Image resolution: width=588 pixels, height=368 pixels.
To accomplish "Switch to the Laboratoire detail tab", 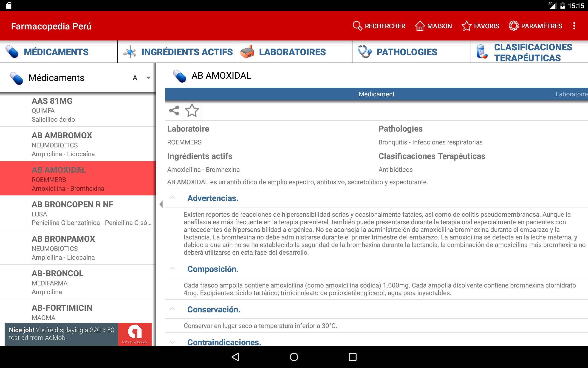I will [x=571, y=94].
